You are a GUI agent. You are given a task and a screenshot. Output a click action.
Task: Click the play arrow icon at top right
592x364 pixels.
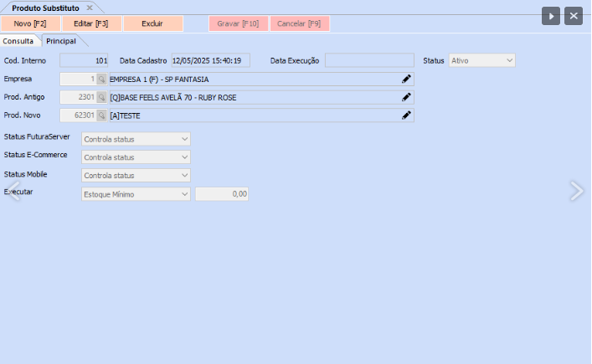tap(550, 16)
